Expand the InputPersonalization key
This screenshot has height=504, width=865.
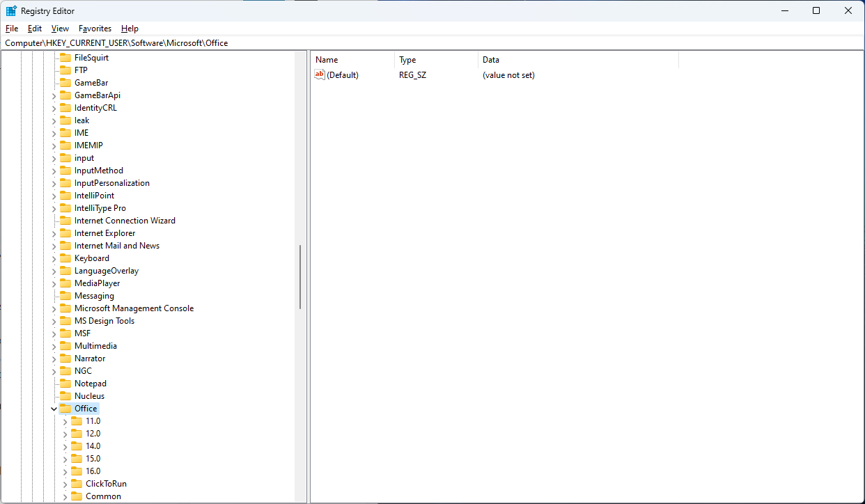54,183
